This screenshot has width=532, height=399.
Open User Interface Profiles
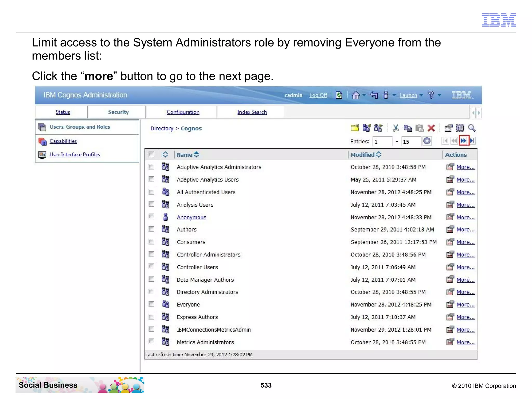pos(75,155)
